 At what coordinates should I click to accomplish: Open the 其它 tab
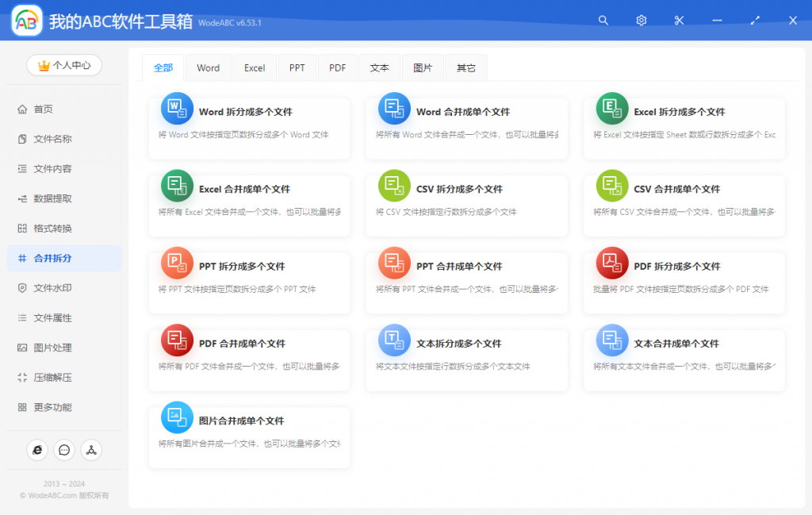coord(465,67)
